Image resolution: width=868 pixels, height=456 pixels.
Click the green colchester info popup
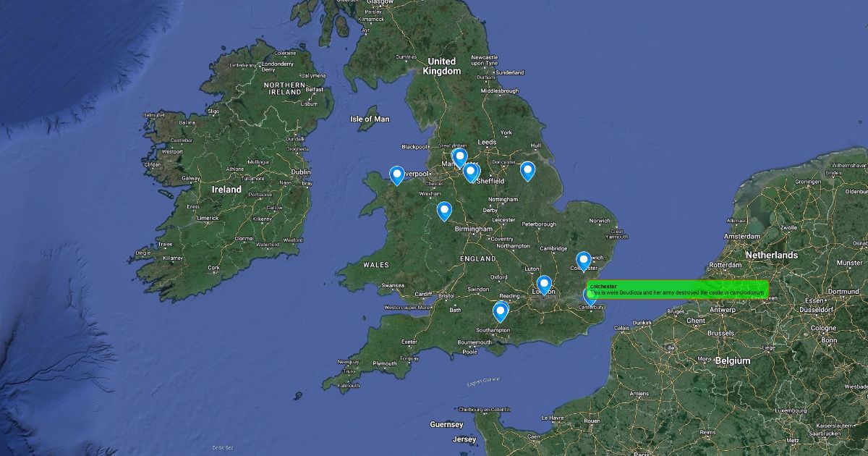tap(677, 290)
